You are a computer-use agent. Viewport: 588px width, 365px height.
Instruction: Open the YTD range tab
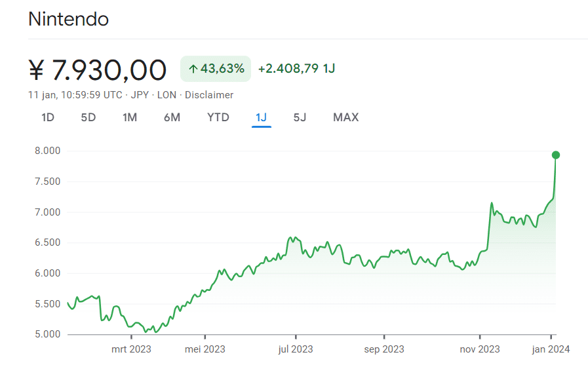click(x=218, y=118)
